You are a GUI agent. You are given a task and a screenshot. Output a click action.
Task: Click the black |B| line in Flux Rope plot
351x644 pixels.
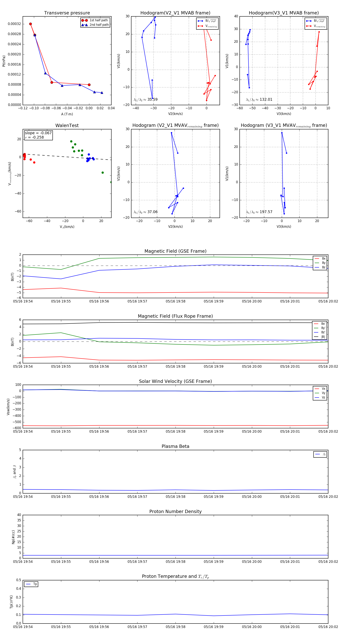[175, 323]
